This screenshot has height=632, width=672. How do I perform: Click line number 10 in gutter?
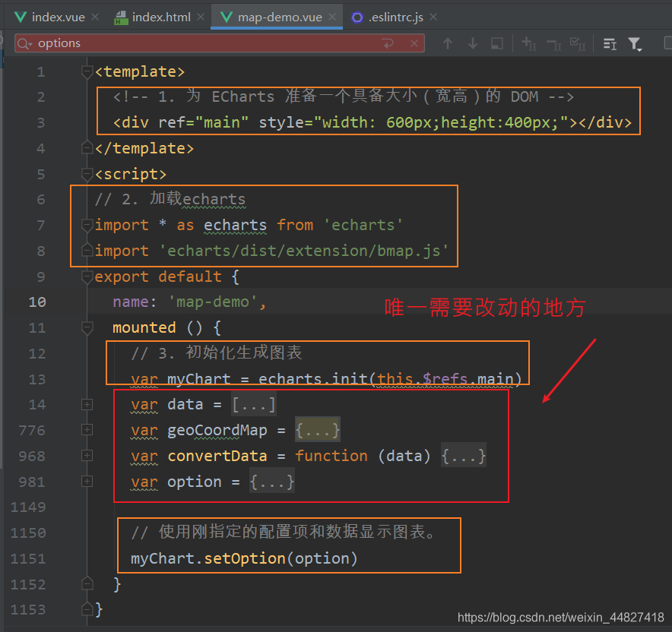[x=37, y=302]
